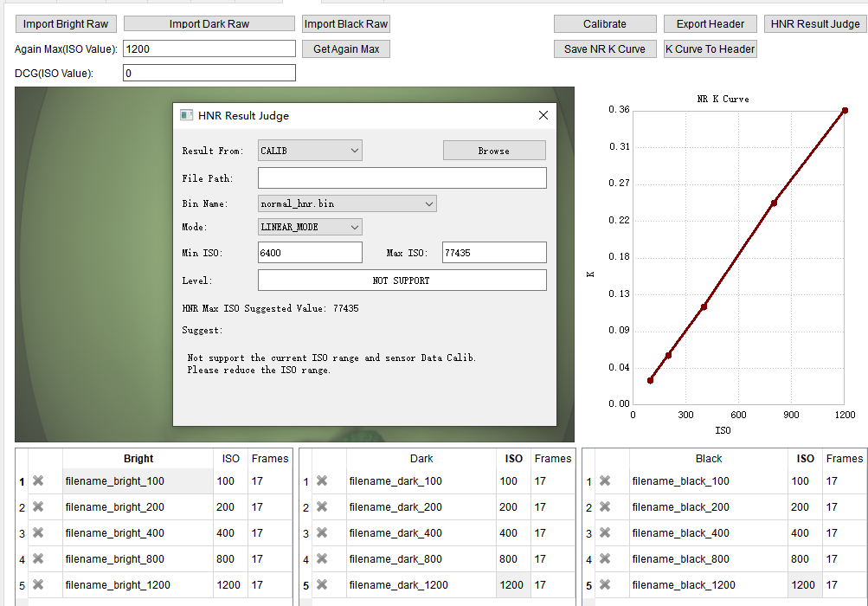
Task: Delete filename_bright_400 row via X icon
Action: click(38, 533)
